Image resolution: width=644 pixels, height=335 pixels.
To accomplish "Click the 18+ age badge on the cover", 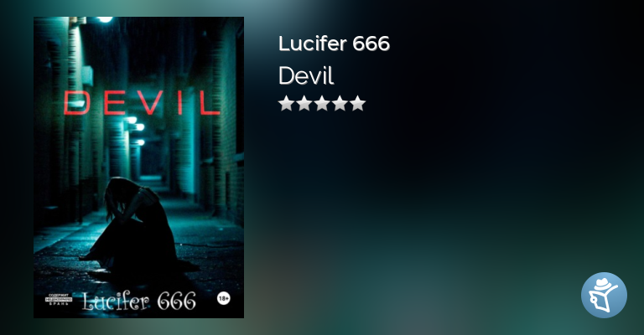I will pyautogui.click(x=223, y=298).
